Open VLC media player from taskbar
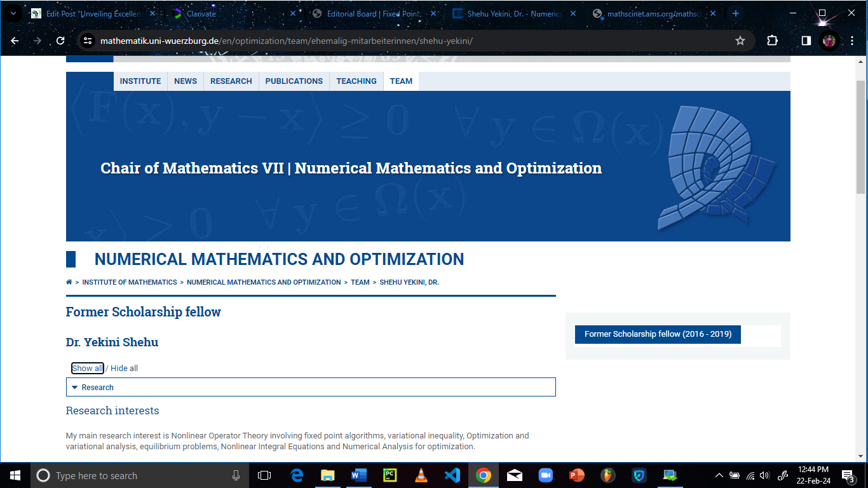This screenshot has width=868, height=488. click(421, 475)
